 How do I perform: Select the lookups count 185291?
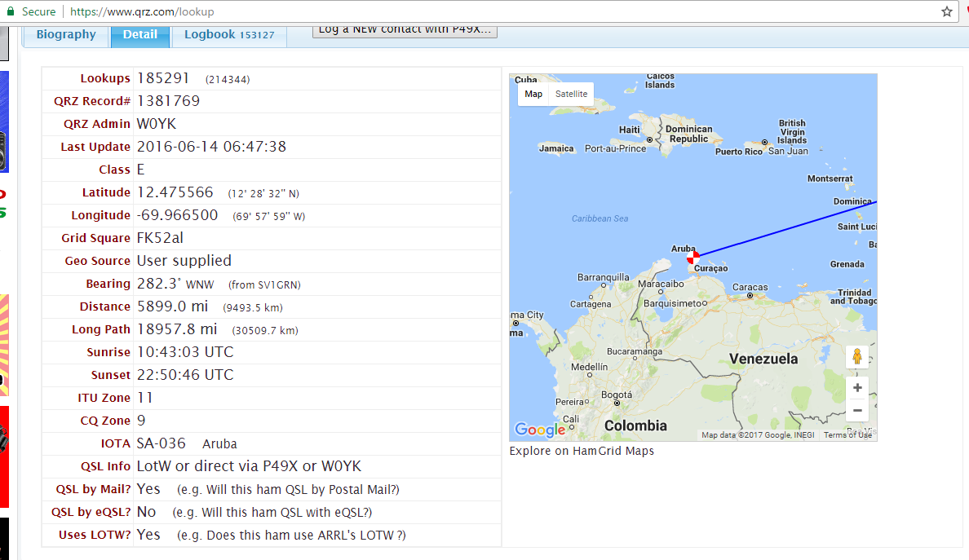162,77
